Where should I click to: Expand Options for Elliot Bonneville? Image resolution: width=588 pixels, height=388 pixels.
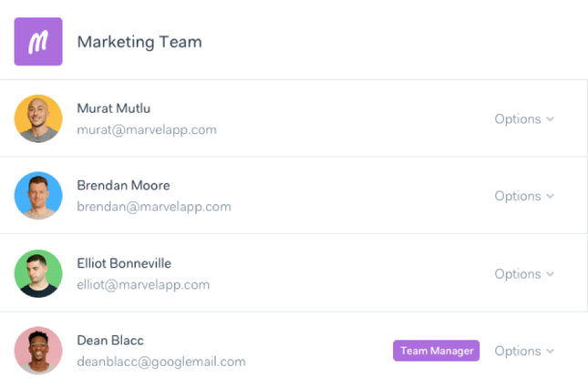tap(524, 274)
